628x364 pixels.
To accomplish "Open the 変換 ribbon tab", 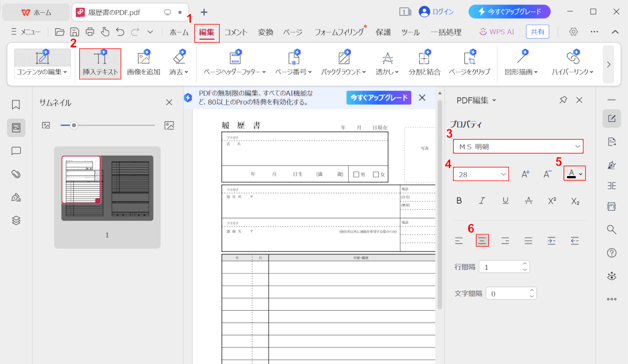I will (x=265, y=32).
